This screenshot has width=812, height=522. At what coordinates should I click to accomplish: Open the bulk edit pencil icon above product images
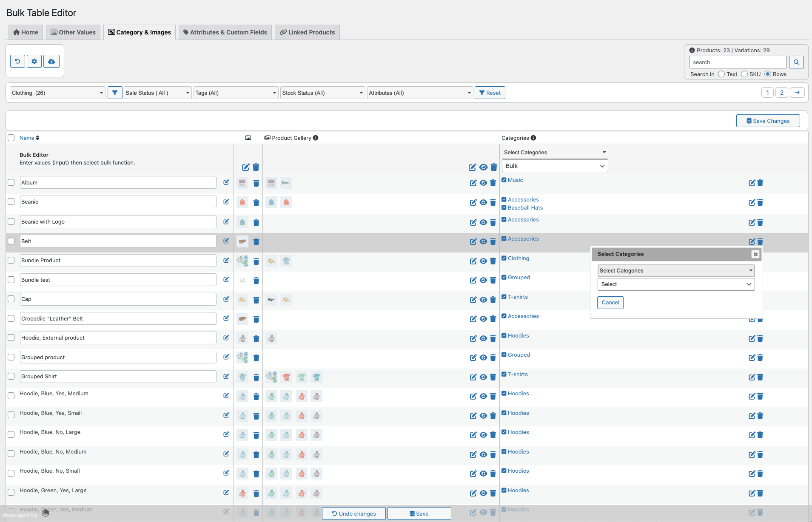[245, 167]
